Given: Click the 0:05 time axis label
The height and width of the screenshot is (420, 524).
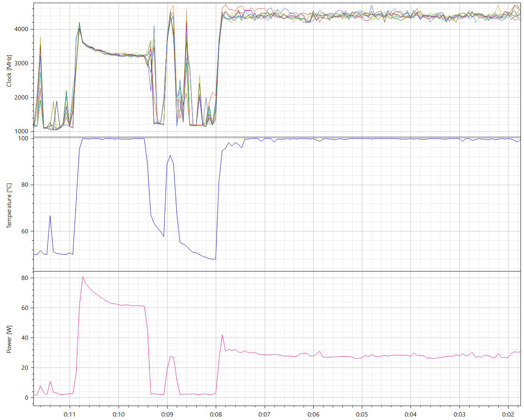Looking at the screenshot, I should pyautogui.click(x=362, y=414).
